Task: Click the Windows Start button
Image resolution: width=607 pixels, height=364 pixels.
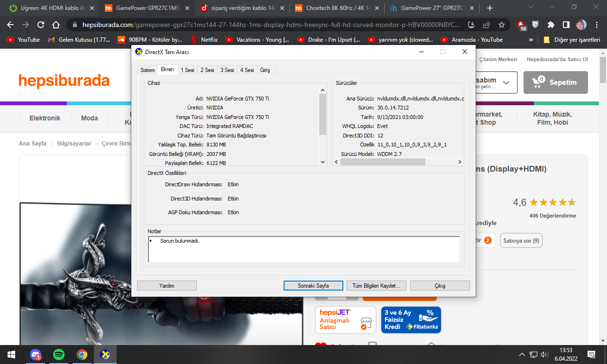Action: pyautogui.click(x=11, y=355)
